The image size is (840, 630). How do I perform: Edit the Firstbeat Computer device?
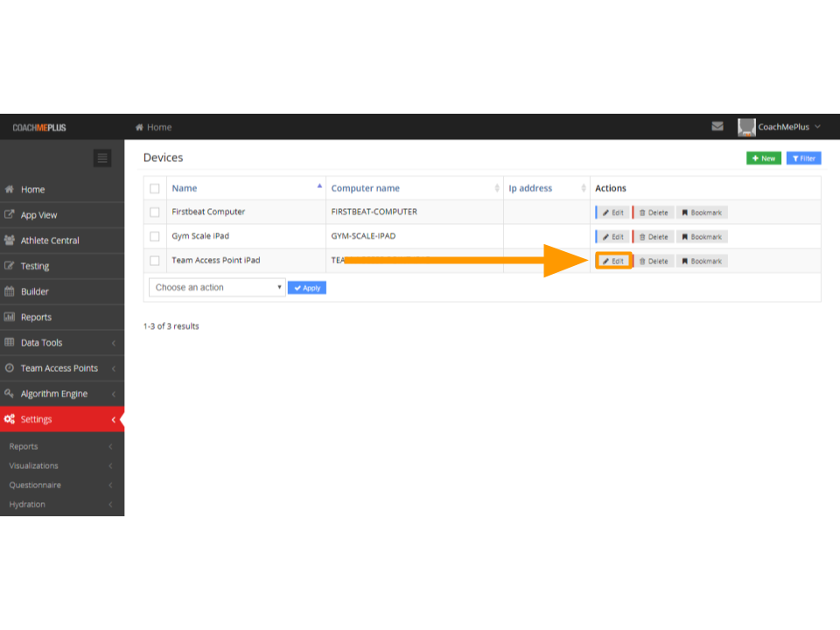[612, 213]
